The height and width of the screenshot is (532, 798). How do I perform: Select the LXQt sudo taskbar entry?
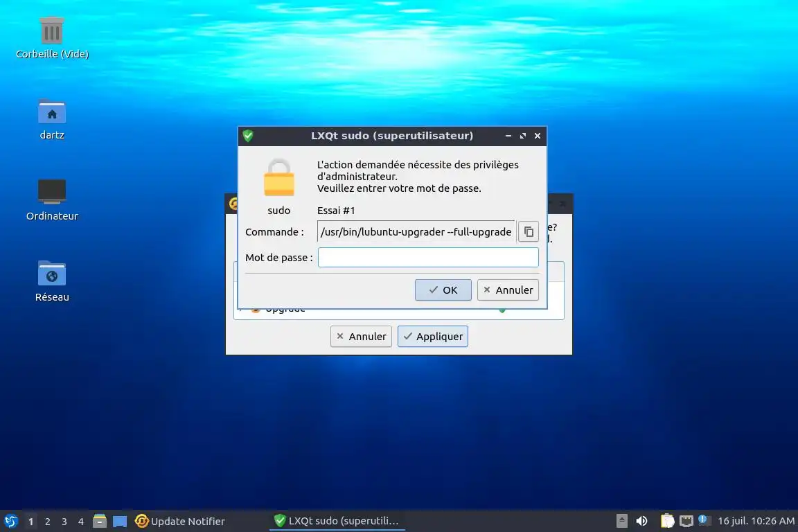point(337,522)
